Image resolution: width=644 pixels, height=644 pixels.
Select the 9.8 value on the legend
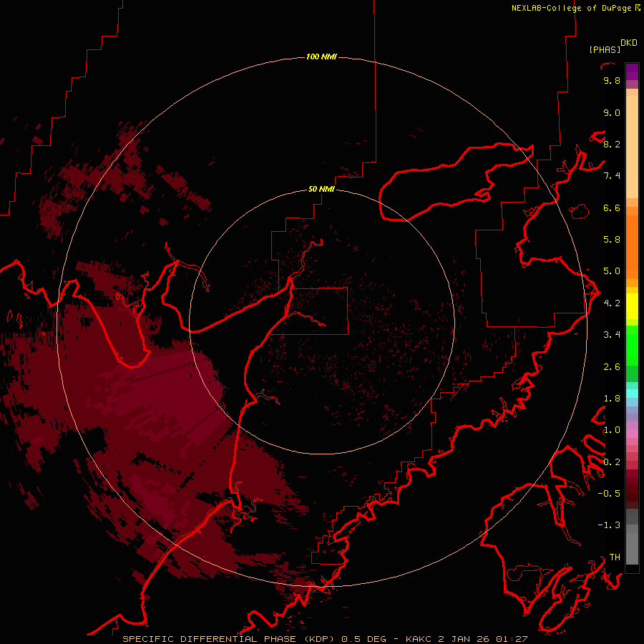612,80
